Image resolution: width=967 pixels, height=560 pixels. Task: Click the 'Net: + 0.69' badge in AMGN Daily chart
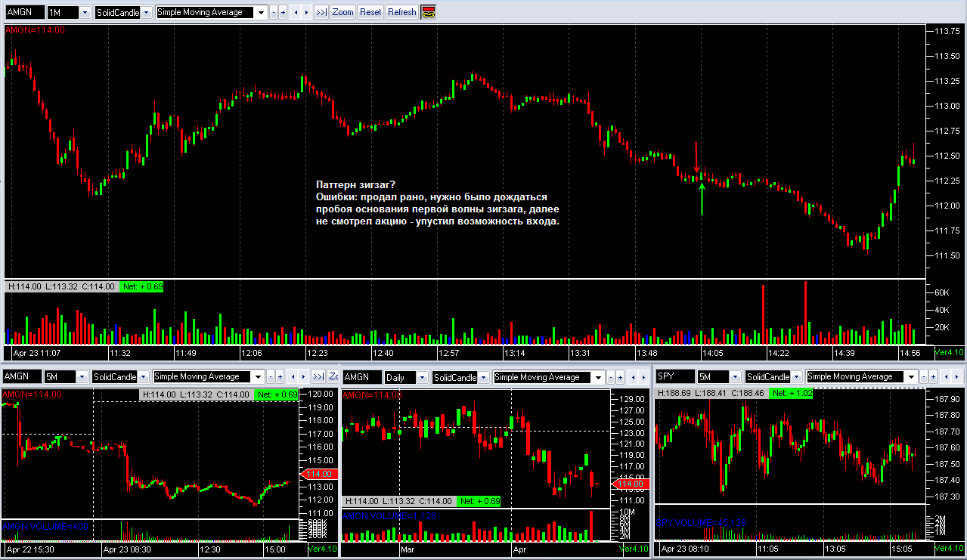tap(479, 502)
